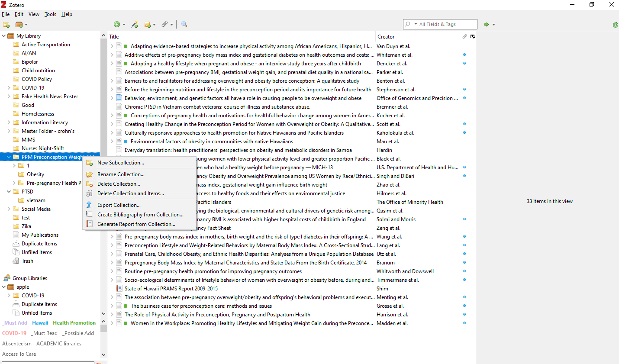Image resolution: width=619 pixels, height=364 pixels.
Task: Click the Sync with zotero.org icon
Action: 615,25
